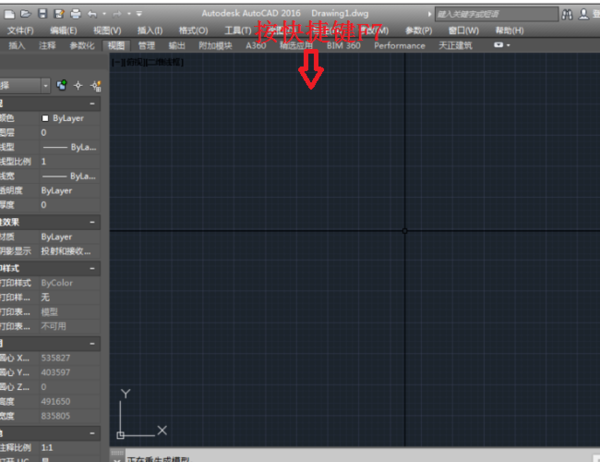Collapse the section containing 圆心 X
Image resolution: width=600 pixels, height=462 pixels.
click(92, 344)
